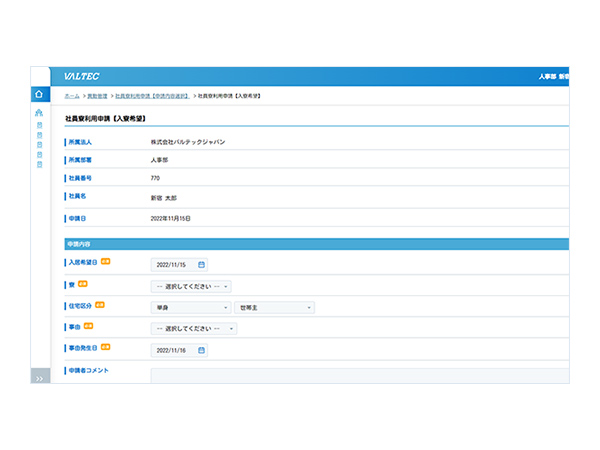
Task: Click the Home icon in the sidebar
Action: pos(39,94)
